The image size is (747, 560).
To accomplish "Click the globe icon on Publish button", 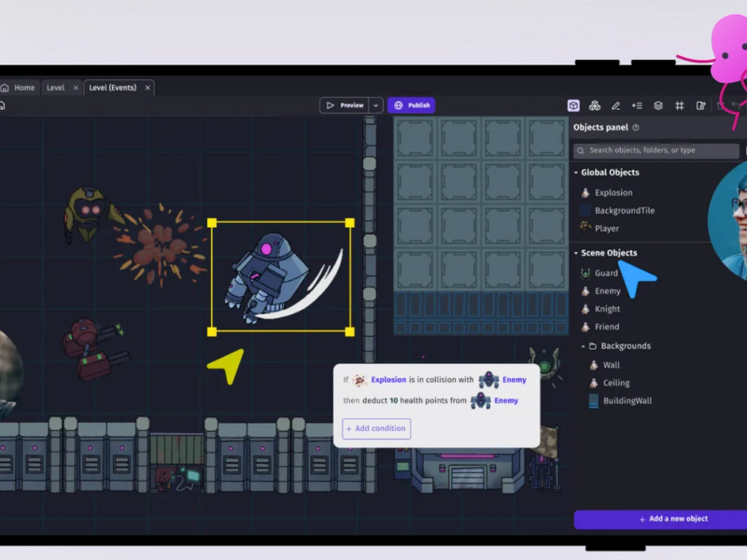I will point(399,105).
